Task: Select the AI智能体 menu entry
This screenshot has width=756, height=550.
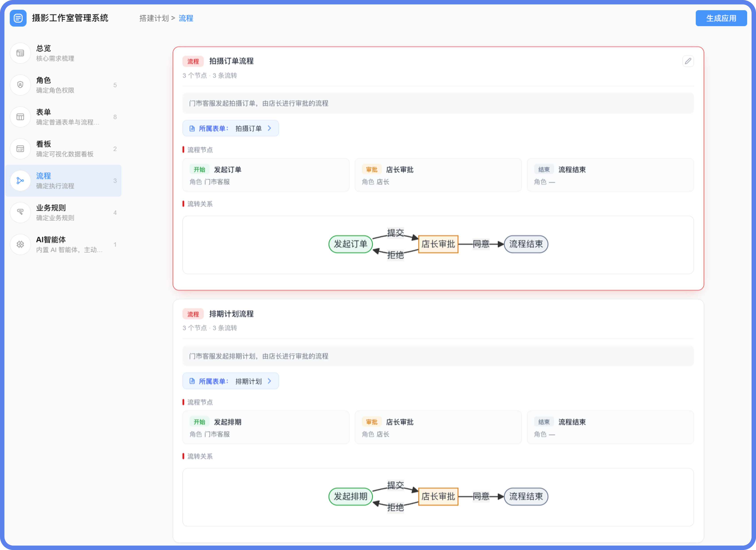Action: pos(63,244)
